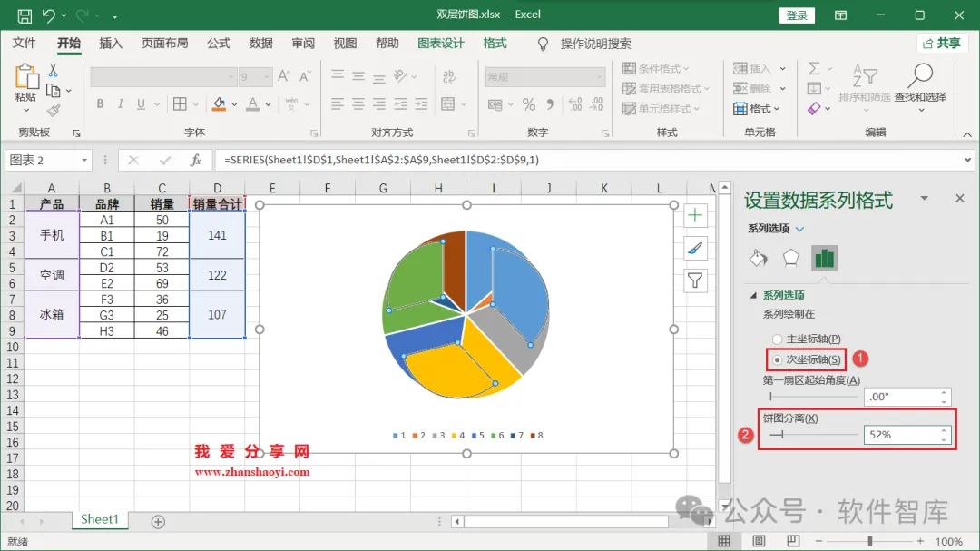The image size is (980, 551).
Task: Click the Save icon in title bar
Action: (x=24, y=15)
